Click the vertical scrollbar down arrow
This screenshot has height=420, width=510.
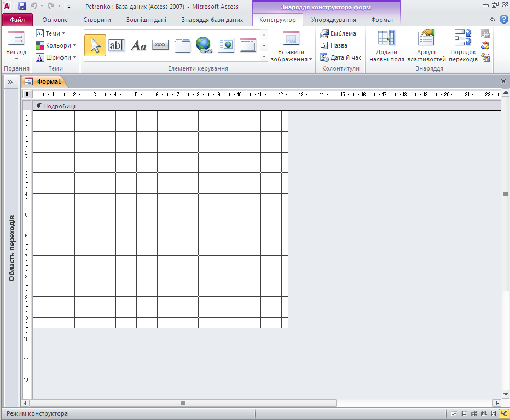point(506,395)
